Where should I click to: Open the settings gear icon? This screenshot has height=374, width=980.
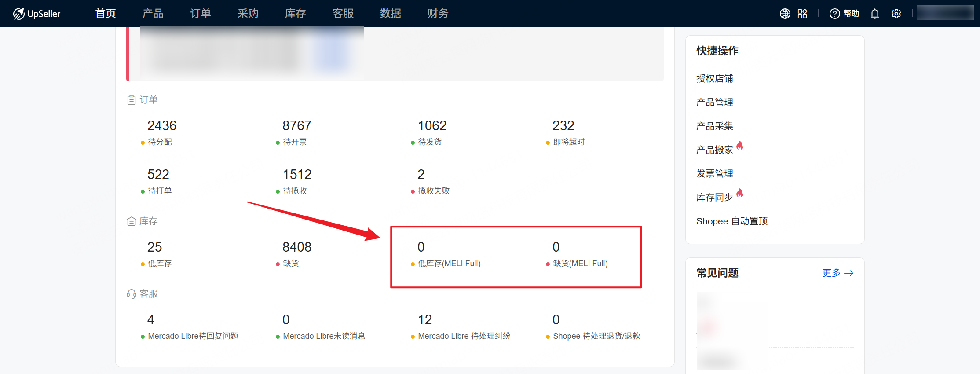(x=896, y=14)
